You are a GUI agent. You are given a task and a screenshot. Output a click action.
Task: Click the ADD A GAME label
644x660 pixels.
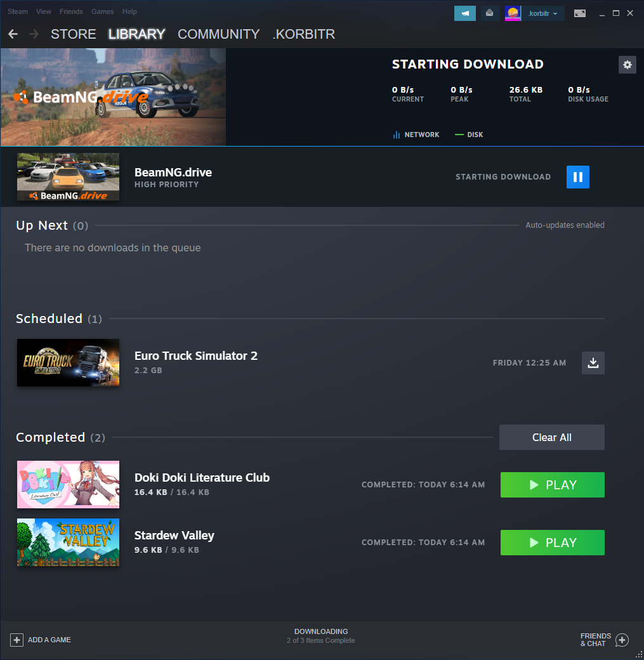pyautogui.click(x=49, y=640)
